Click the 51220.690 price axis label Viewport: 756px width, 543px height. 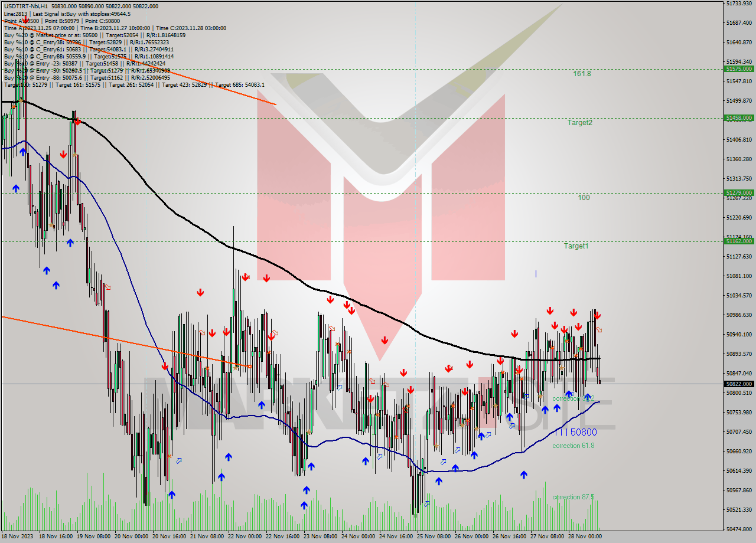(x=738, y=218)
